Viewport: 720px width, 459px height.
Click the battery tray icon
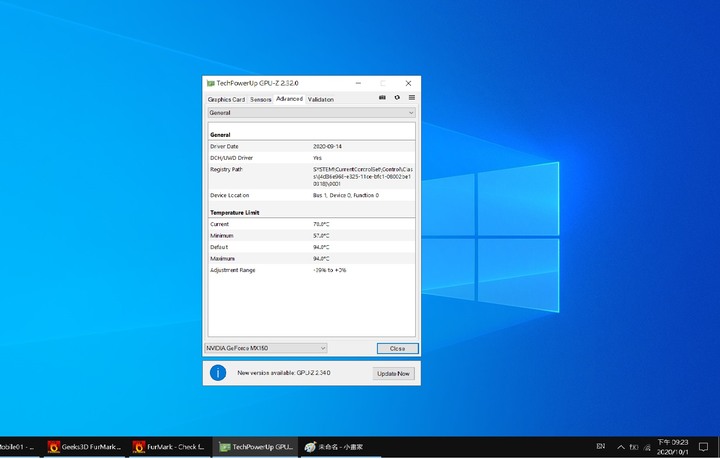[x=634, y=447]
